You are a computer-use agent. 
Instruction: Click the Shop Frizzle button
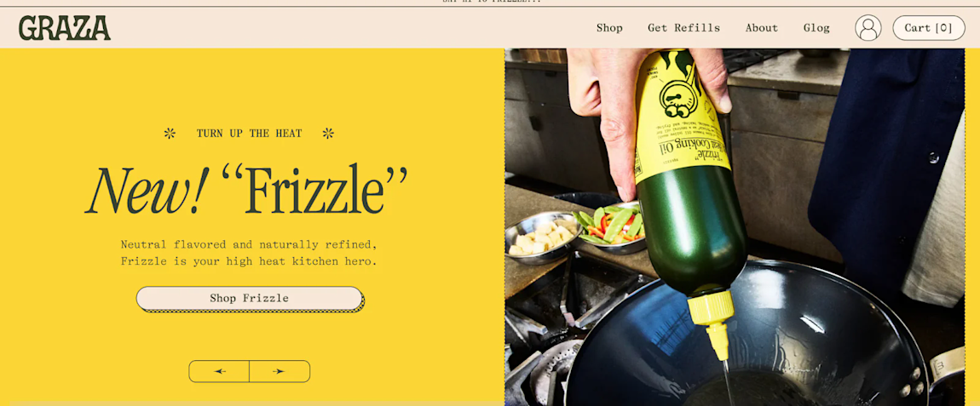point(250,299)
